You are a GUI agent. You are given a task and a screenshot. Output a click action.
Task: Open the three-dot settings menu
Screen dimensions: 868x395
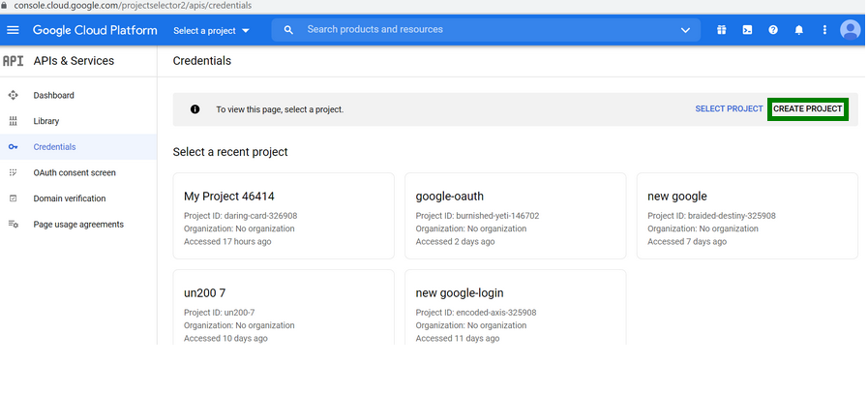824,30
